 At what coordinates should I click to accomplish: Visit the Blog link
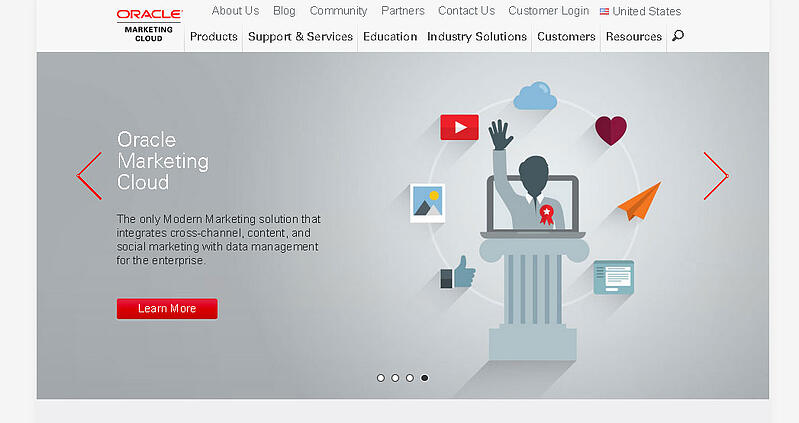[x=284, y=11]
